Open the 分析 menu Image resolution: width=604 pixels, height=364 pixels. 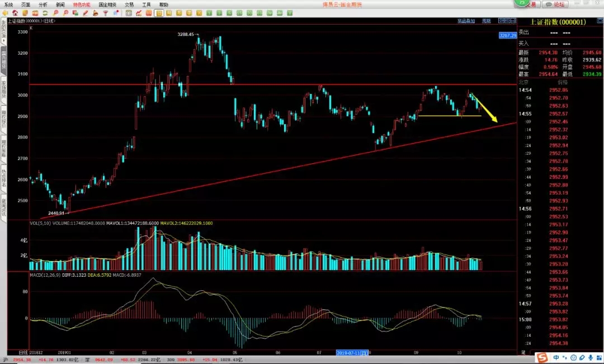[43, 4]
